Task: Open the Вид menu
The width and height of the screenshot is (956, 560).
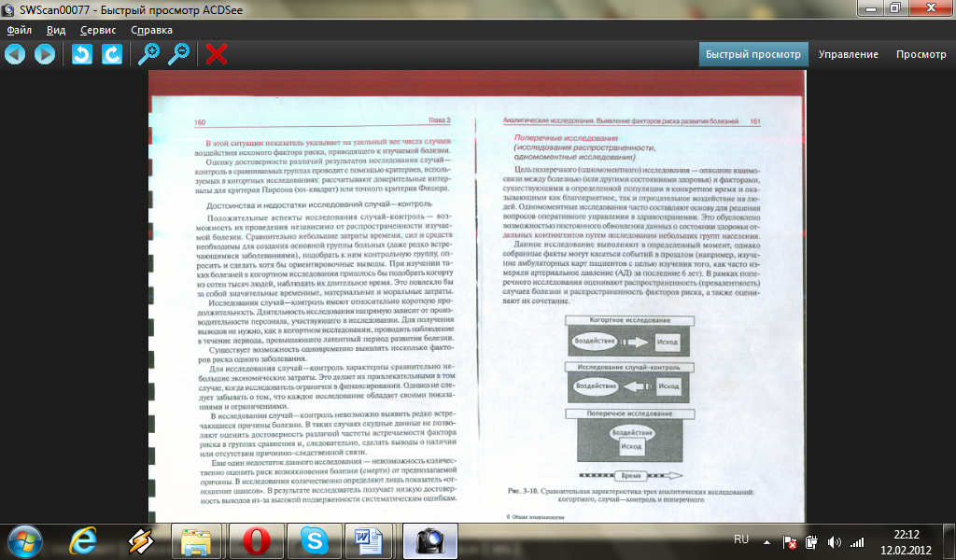Action: coord(55,30)
